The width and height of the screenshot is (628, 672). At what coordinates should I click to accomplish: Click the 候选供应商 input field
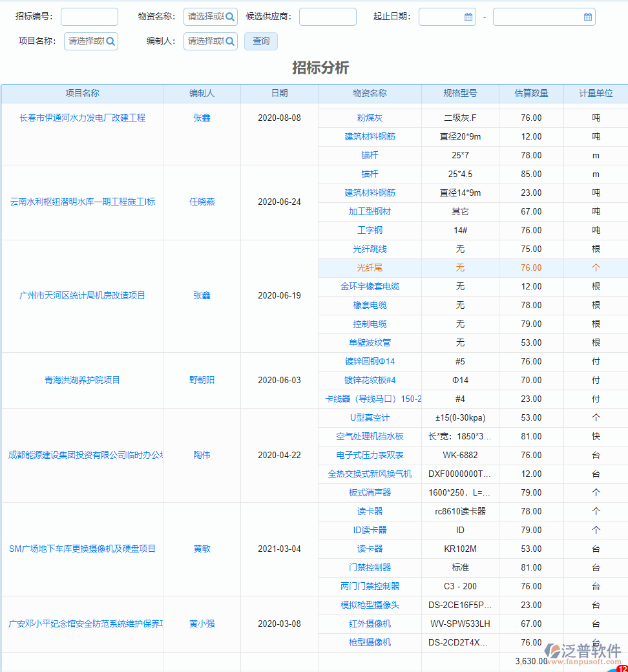click(x=328, y=16)
